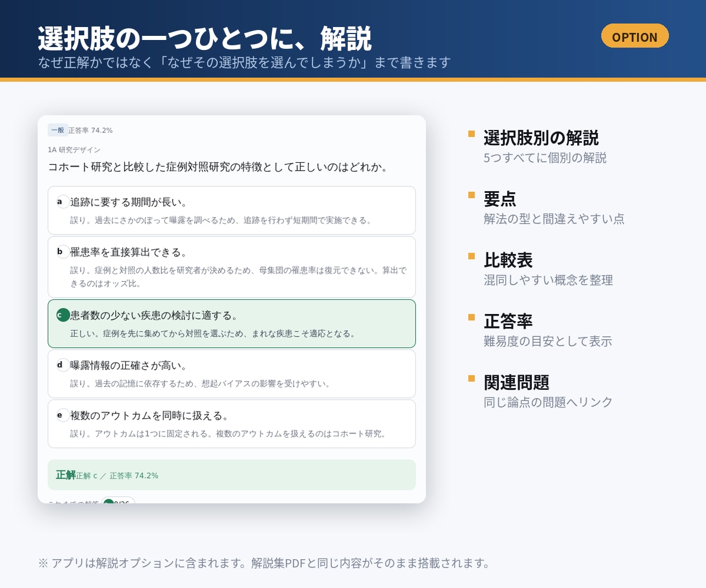
Task: Click the 正解 c / 正答率 74.2% text
Action: [x=117, y=476]
